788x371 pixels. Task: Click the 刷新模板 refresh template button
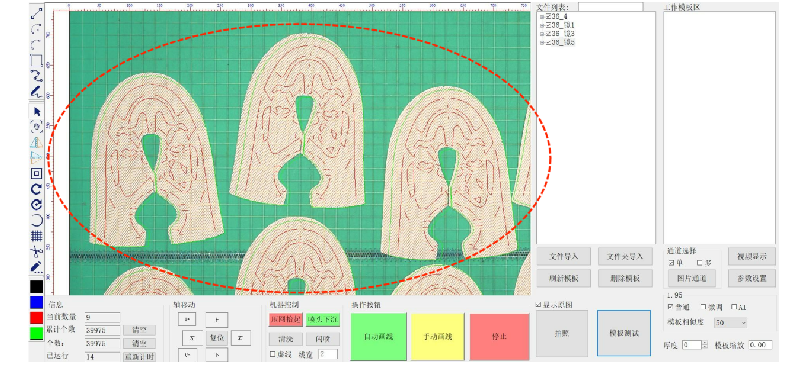click(x=563, y=277)
